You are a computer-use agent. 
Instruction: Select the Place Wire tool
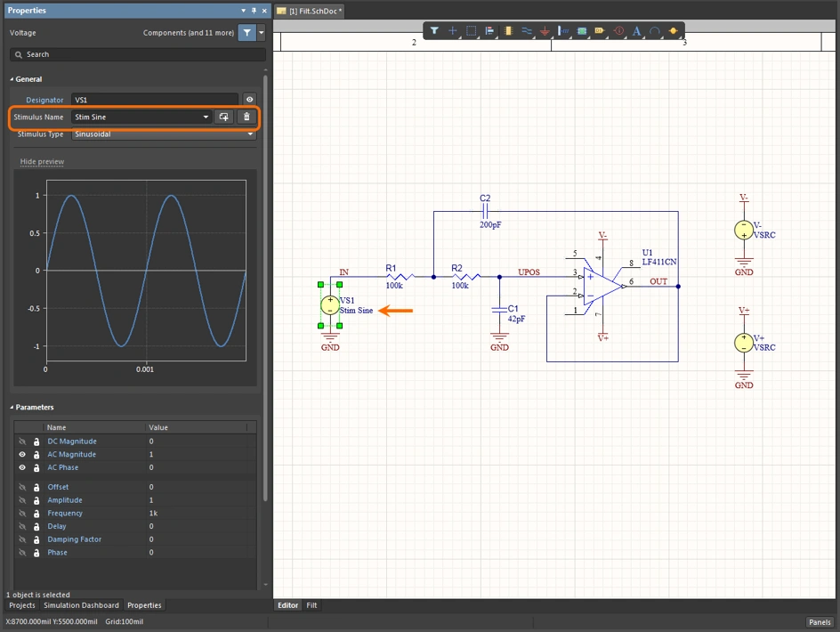click(x=527, y=31)
